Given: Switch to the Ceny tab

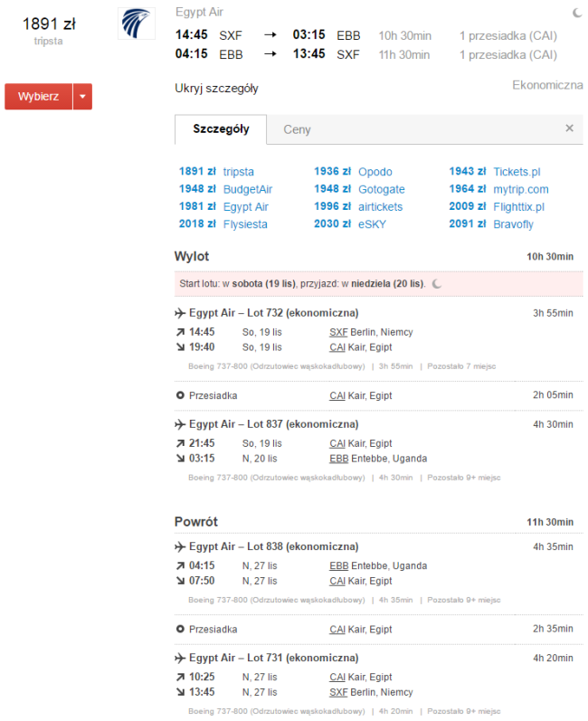Looking at the screenshot, I should tap(297, 129).
